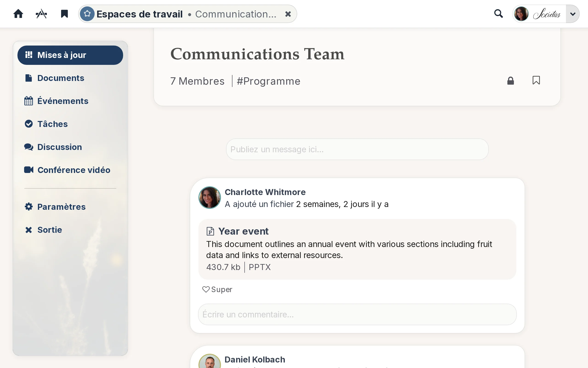588x368 pixels.
Task: Open the search magnifier
Action: 499,14
